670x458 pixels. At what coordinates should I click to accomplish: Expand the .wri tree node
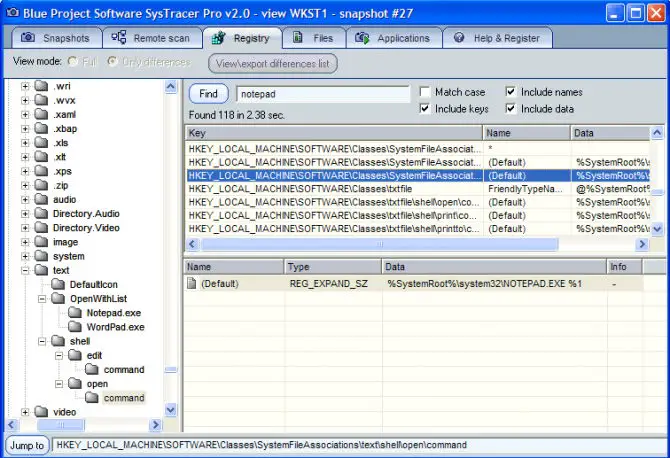pyautogui.click(x=25, y=86)
